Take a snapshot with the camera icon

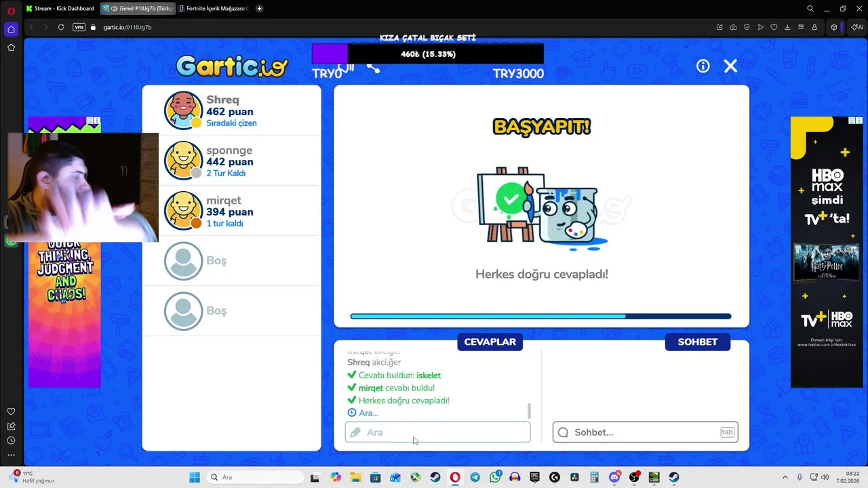tap(733, 27)
